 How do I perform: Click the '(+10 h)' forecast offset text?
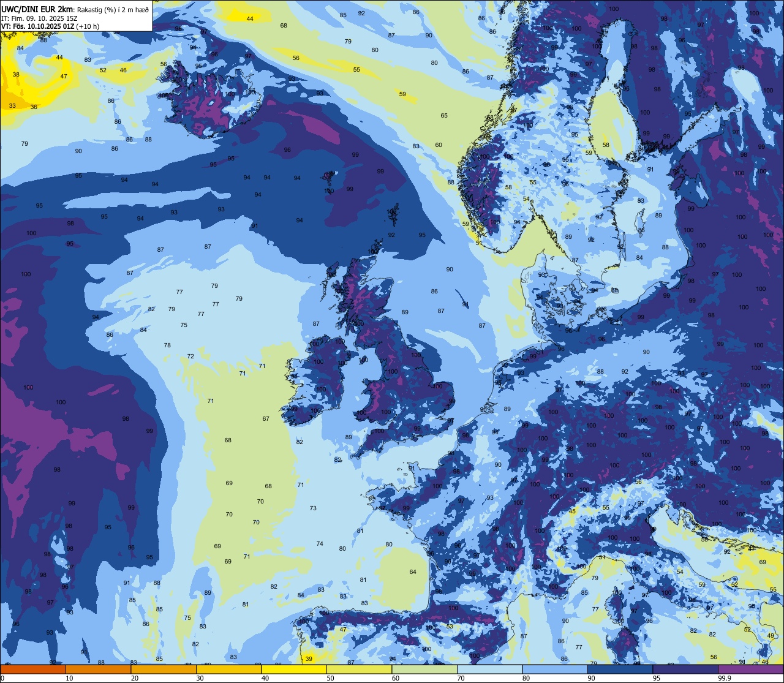click(x=88, y=26)
